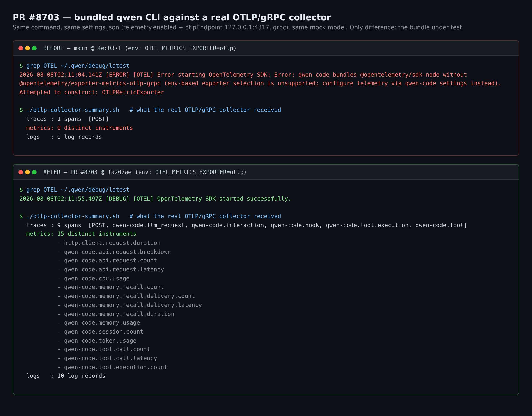
Task: Maximize the BEFORE terminal via green dot
Action: point(34,48)
